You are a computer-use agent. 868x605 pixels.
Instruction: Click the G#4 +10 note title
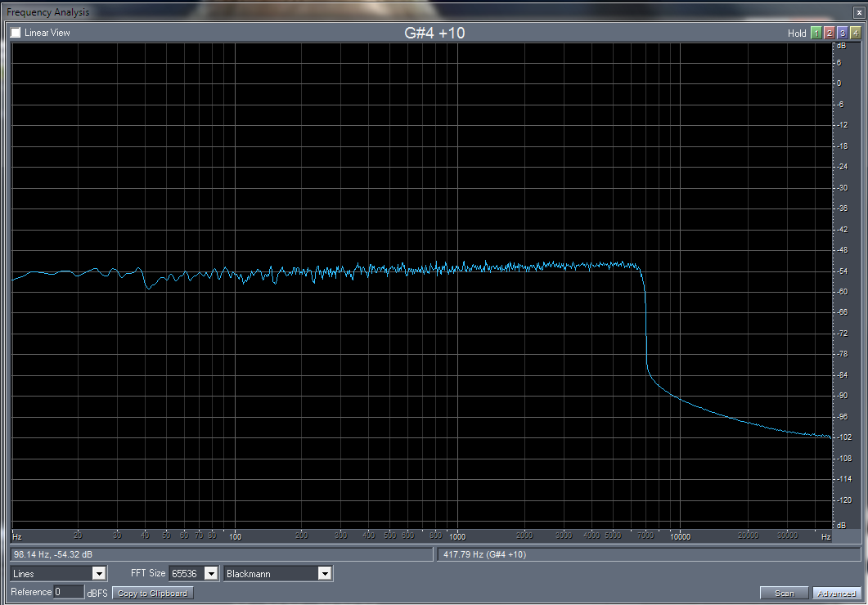434,33
